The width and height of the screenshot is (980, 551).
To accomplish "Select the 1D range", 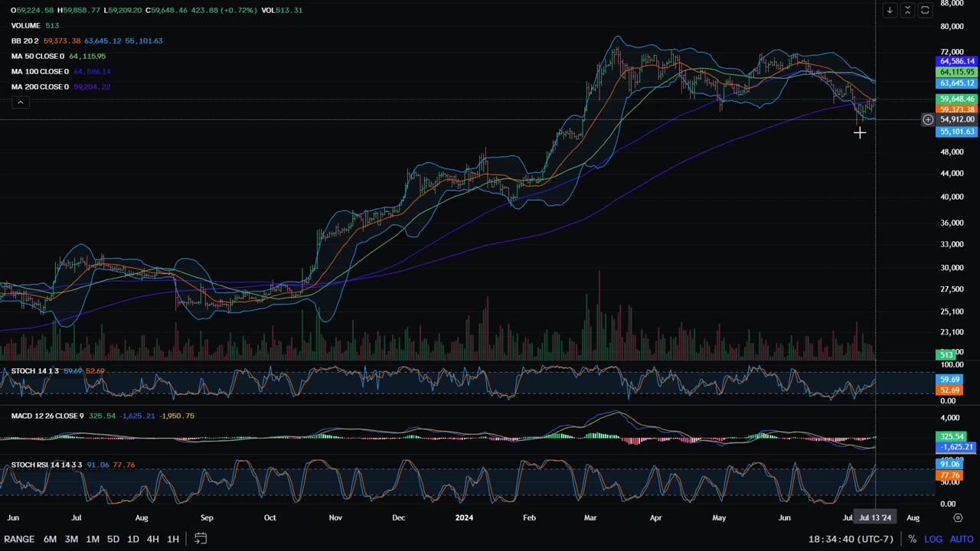I will 132,540.
